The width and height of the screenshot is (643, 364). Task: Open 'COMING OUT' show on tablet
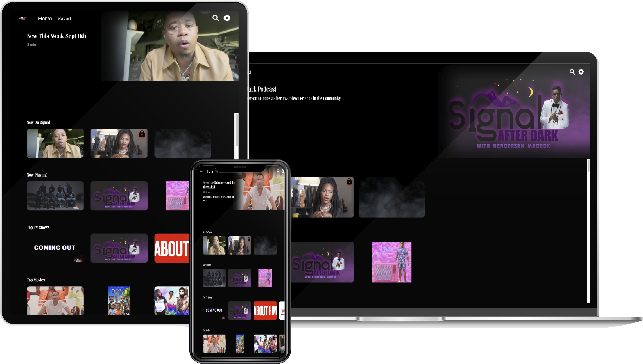coord(55,248)
